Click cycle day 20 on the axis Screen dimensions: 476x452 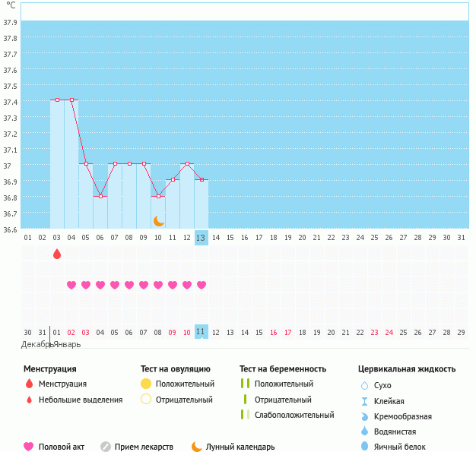click(x=302, y=238)
